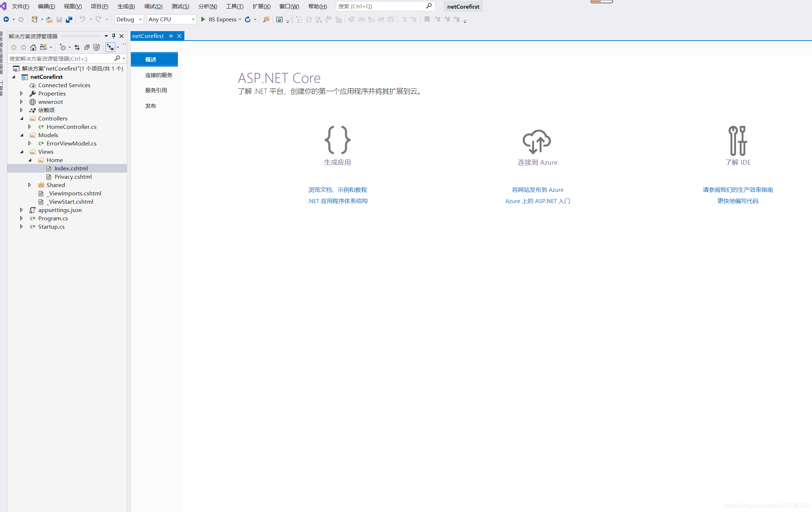Select the 连接的服务 side tab
Screen dimensions: 812x512
click(159, 75)
